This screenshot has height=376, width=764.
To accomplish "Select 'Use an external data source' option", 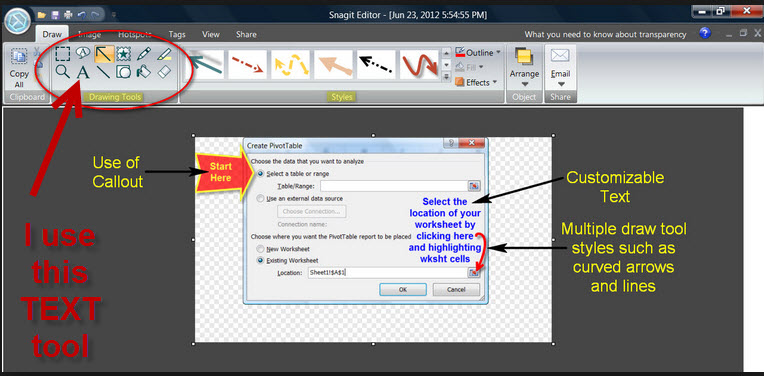I will [260, 198].
